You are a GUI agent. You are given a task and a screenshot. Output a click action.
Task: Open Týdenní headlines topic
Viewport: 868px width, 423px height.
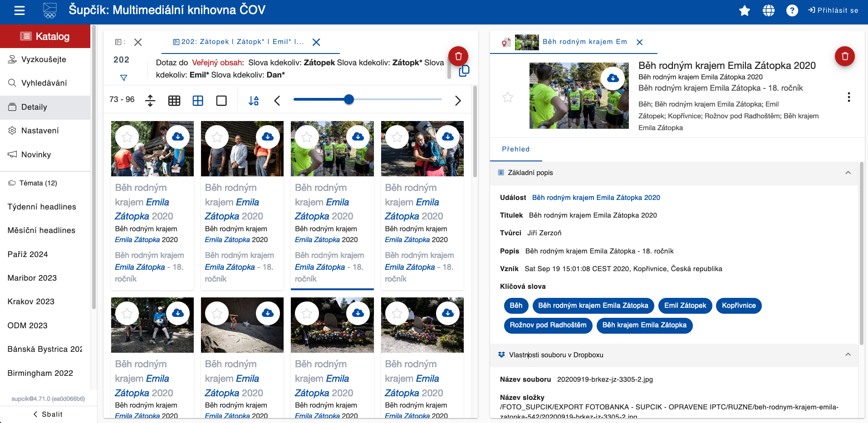(x=42, y=207)
